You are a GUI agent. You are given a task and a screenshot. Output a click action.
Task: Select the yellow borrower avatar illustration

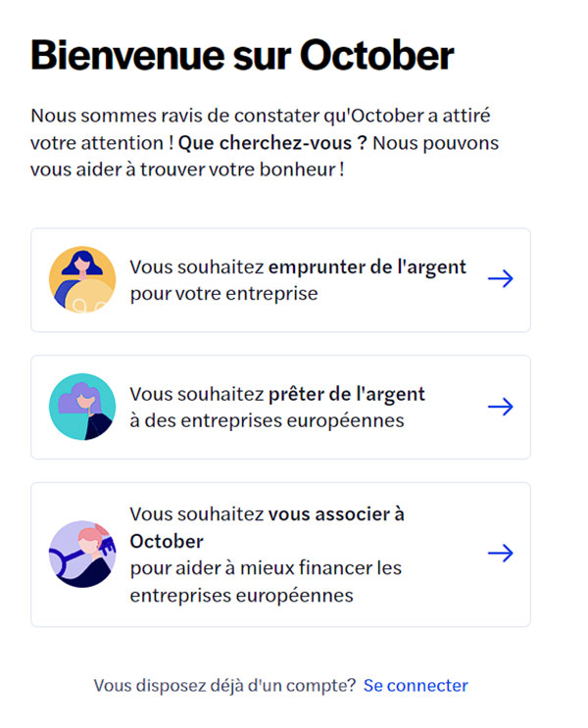tap(82, 279)
